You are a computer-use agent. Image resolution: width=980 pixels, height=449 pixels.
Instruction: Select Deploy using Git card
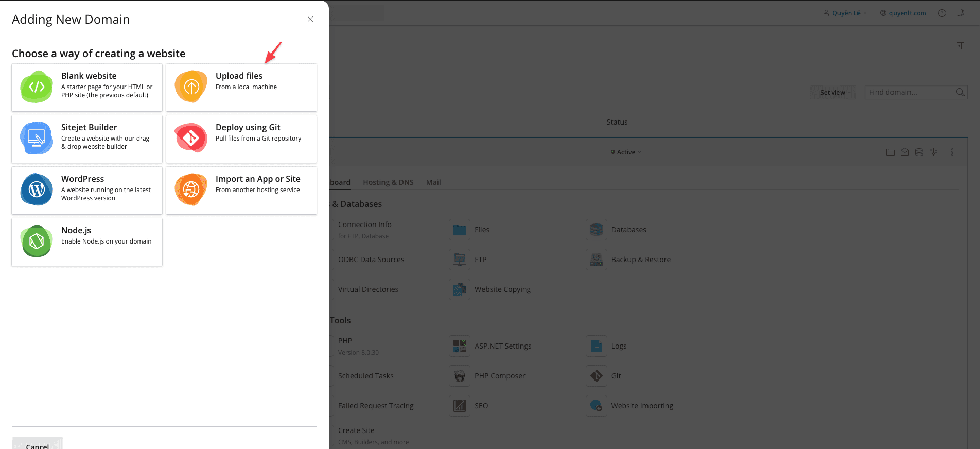(241, 139)
